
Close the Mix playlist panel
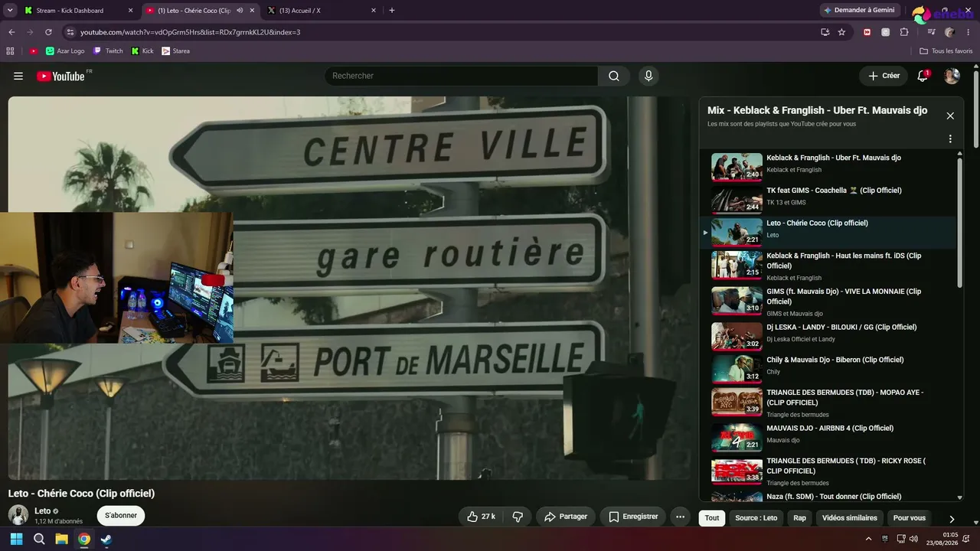(950, 116)
